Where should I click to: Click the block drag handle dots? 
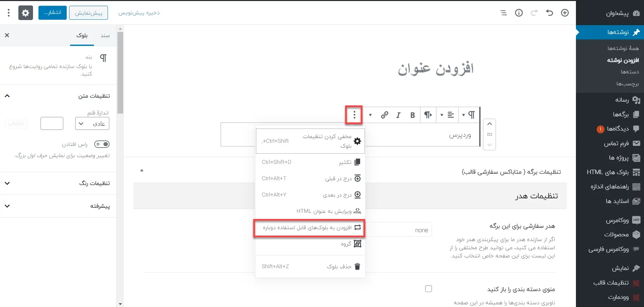click(x=489, y=134)
